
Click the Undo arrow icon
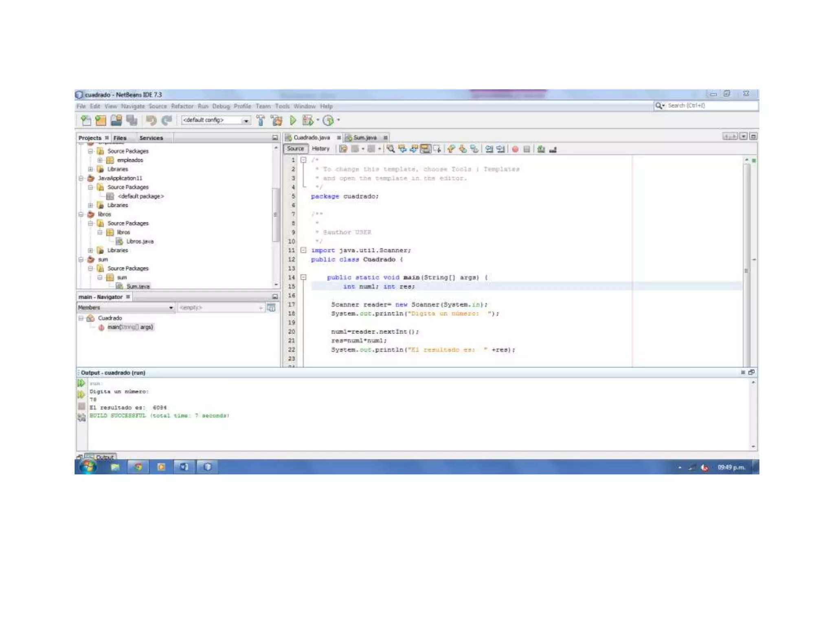pyautogui.click(x=151, y=120)
